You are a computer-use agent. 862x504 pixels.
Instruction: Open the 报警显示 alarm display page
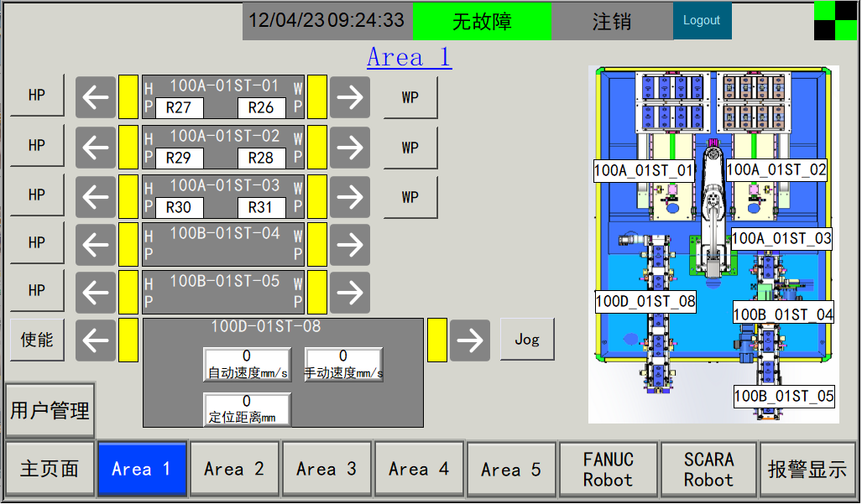807,470
